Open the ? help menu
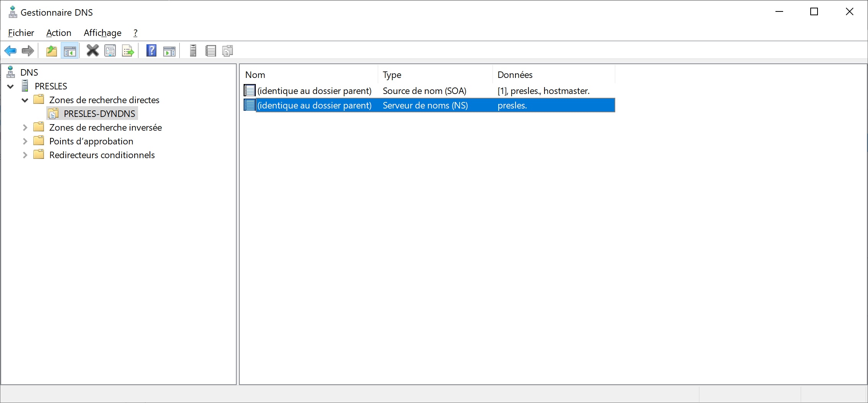 [135, 33]
